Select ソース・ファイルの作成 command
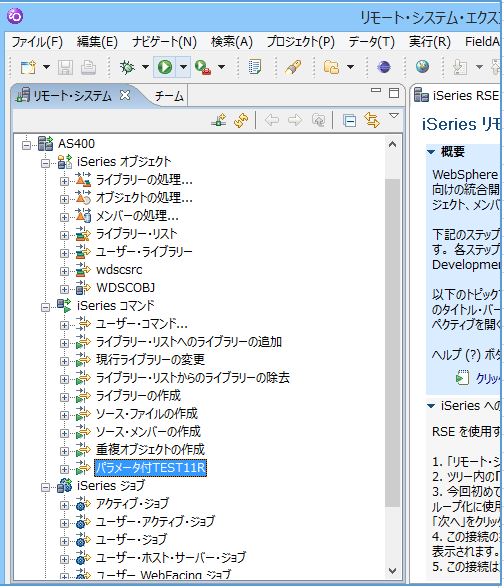The image size is (504, 588). [x=147, y=414]
